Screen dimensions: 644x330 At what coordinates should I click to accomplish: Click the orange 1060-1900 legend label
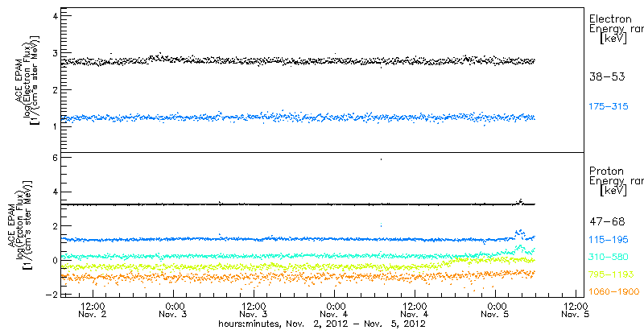[x=614, y=291]
